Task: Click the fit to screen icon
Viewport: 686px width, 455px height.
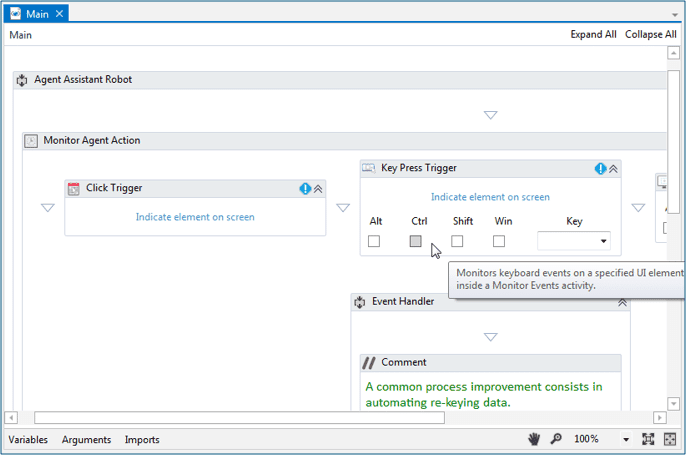Action: tap(648, 439)
